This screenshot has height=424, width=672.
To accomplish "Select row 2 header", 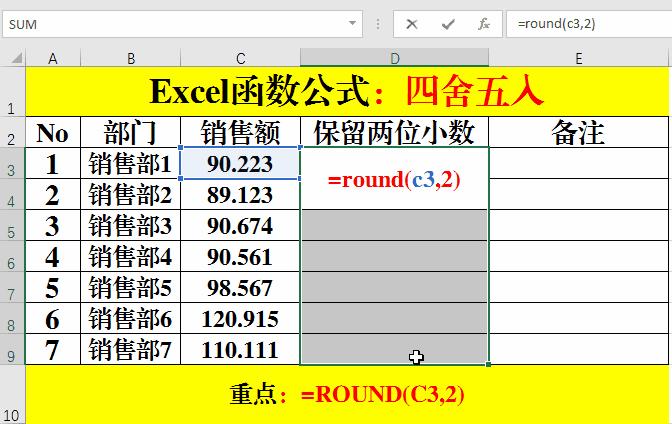I will 12,132.
